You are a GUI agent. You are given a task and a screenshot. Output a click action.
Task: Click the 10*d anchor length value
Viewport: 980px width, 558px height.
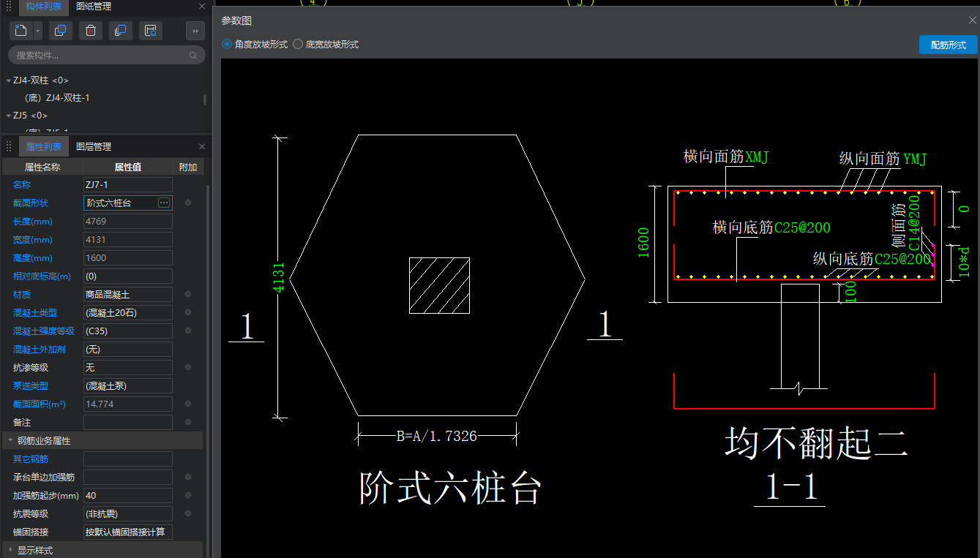coord(965,261)
